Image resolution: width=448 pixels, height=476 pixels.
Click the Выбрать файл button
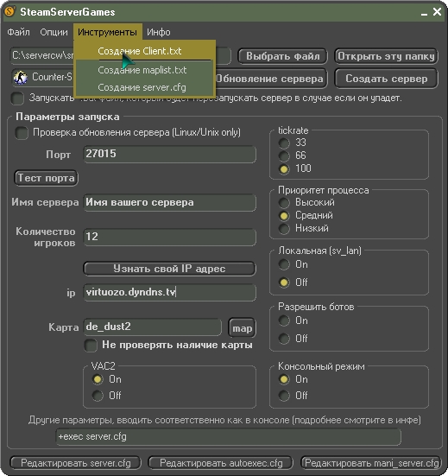[x=282, y=56]
